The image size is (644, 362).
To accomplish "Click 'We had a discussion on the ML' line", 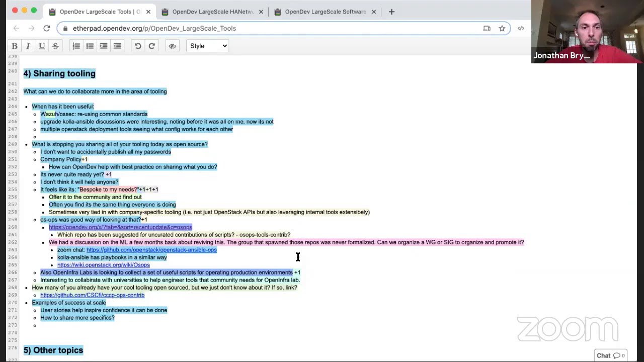I will tap(286, 242).
